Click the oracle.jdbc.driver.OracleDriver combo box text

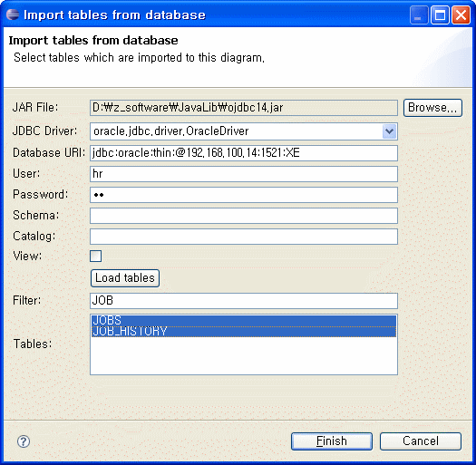(x=171, y=131)
